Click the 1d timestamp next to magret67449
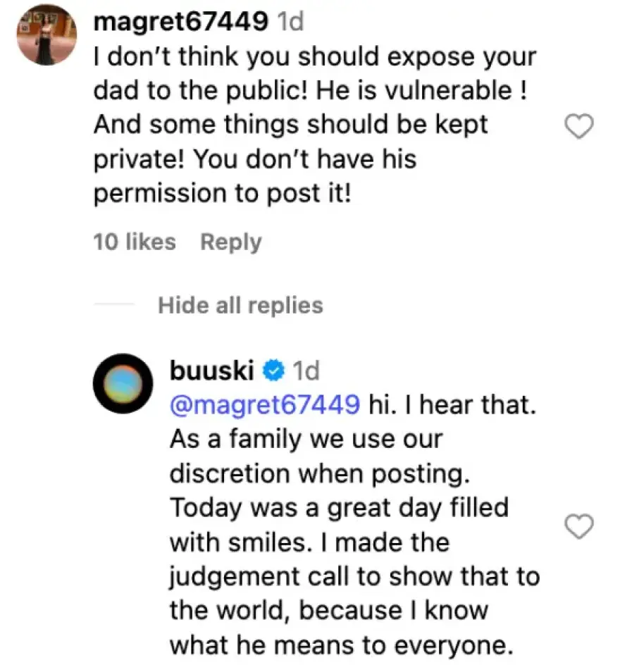The width and height of the screenshot is (620, 672). pos(291,22)
